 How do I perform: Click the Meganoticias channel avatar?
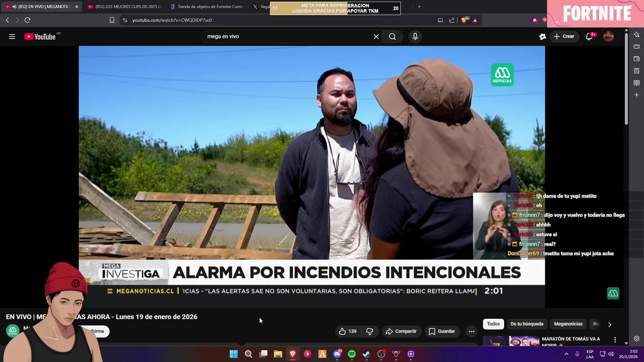click(13, 331)
